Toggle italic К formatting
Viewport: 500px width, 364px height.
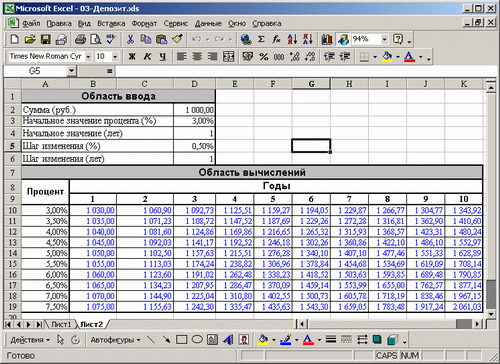[147, 56]
